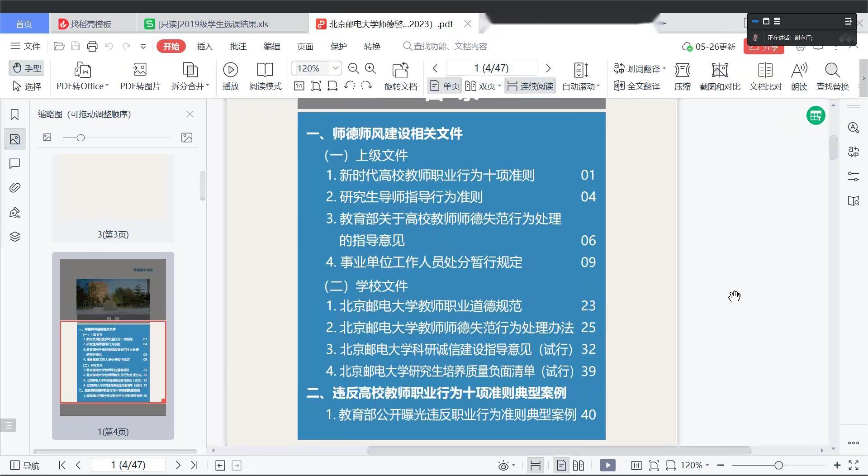This screenshot has height=476, width=868.
Task: Expand the ribbon overflow arrow
Action: (863, 78)
